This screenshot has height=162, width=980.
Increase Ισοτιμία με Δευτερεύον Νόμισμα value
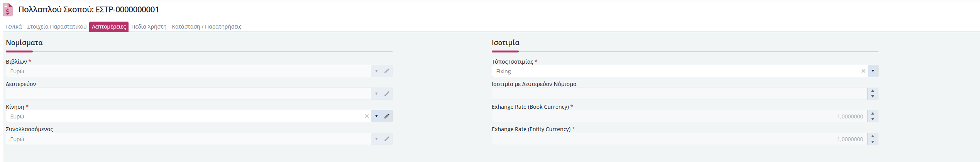(873, 91)
